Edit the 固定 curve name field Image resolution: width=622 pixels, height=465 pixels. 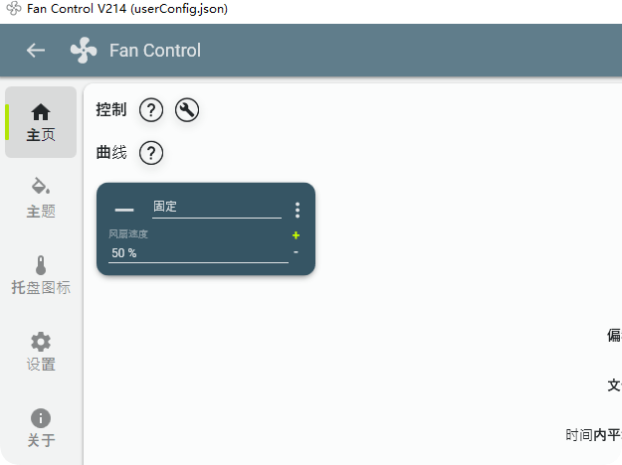point(217,208)
